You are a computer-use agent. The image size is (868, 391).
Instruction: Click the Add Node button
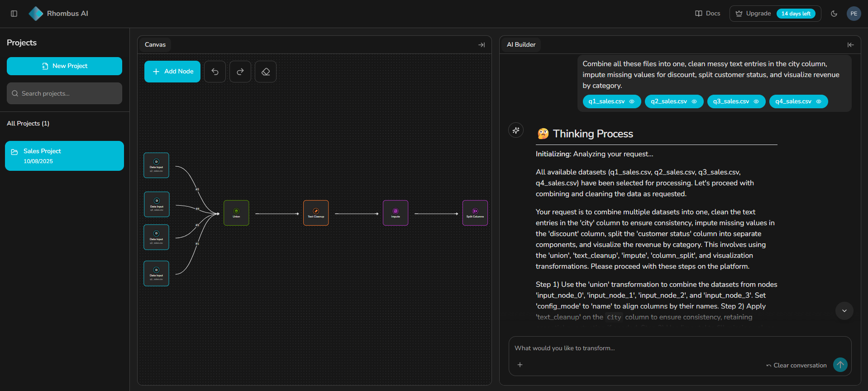click(172, 72)
